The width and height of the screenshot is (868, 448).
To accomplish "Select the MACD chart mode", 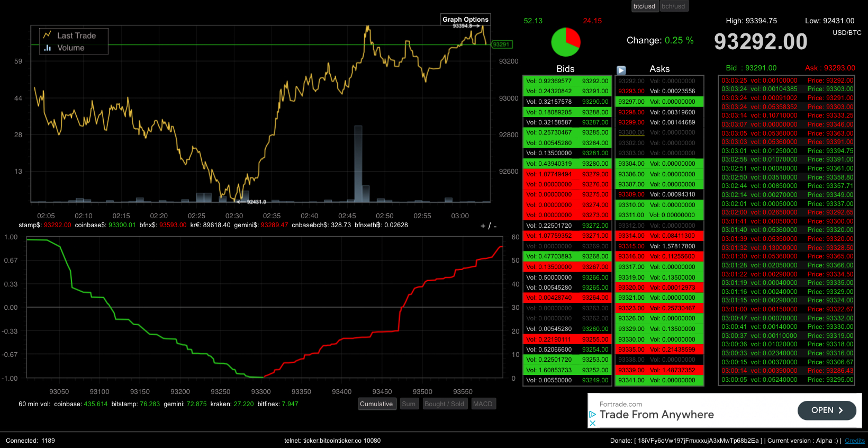I will (483, 404).
